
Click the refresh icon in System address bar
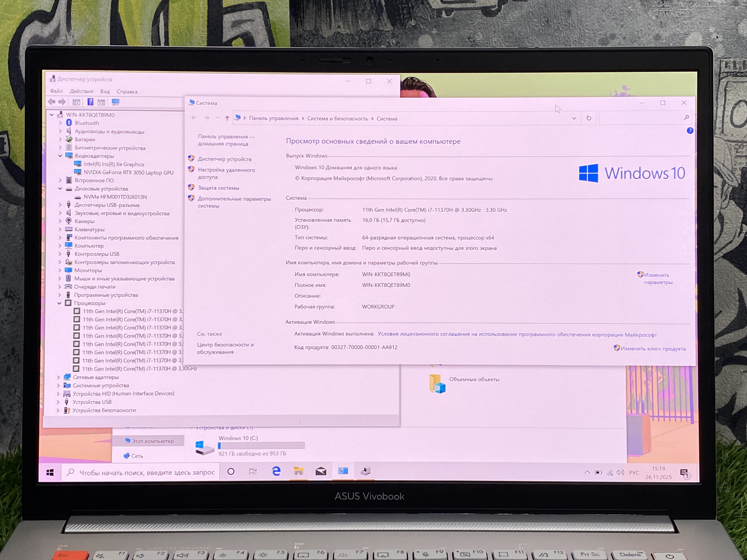pyautogui.click(x=589, y=118)
